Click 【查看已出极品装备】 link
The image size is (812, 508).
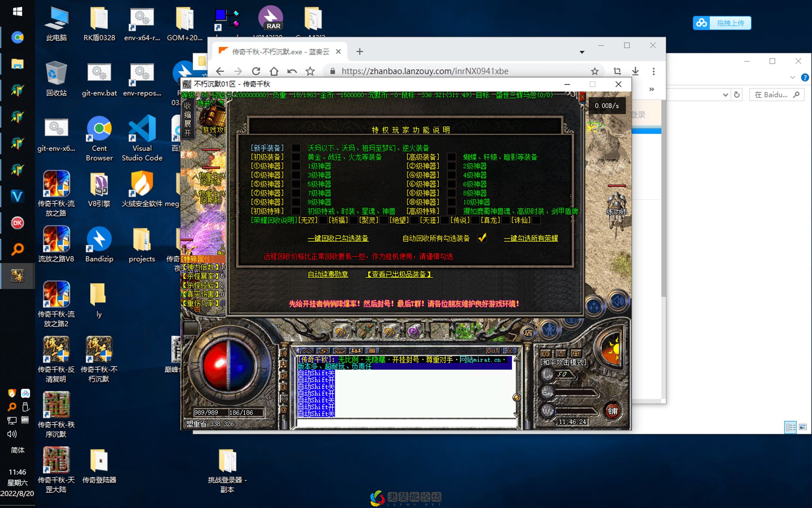399,274
